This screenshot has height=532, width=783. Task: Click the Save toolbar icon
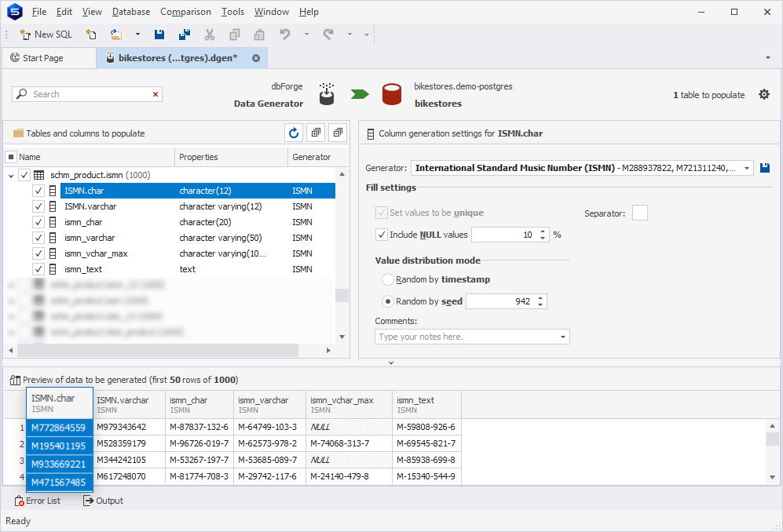(x=159, y=35)
